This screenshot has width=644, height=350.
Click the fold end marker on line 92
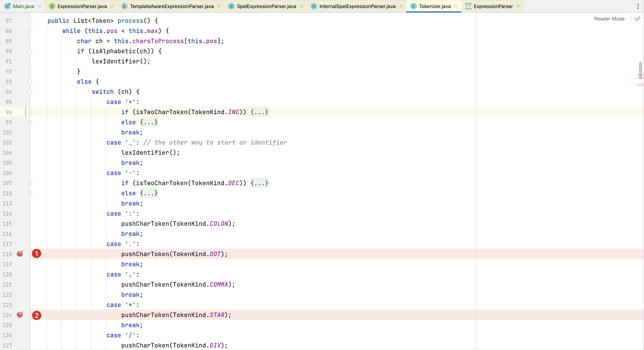[x=30, y=71]
